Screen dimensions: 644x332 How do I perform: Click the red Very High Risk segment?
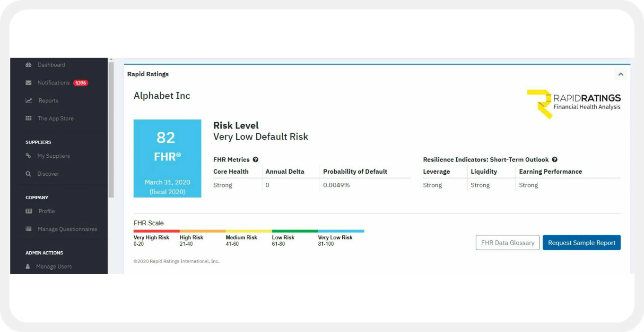click(157, 231)
